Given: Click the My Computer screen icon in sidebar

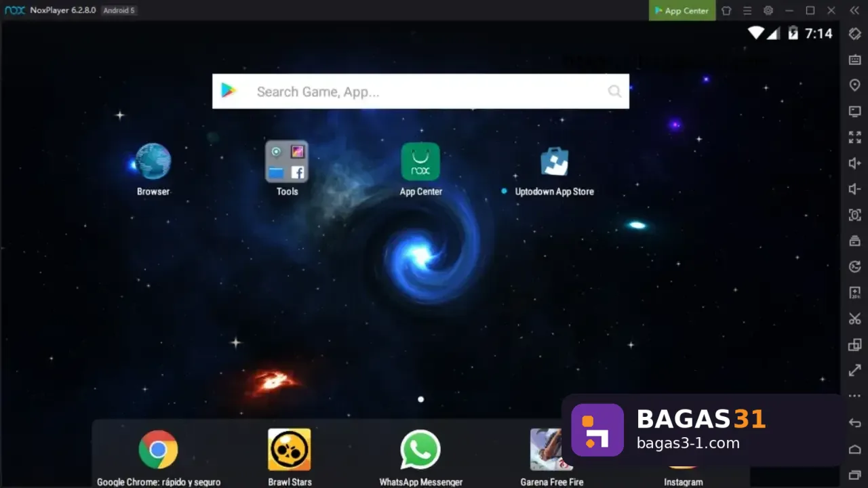Looking at the screenshot, I should (x=855, y=111).
